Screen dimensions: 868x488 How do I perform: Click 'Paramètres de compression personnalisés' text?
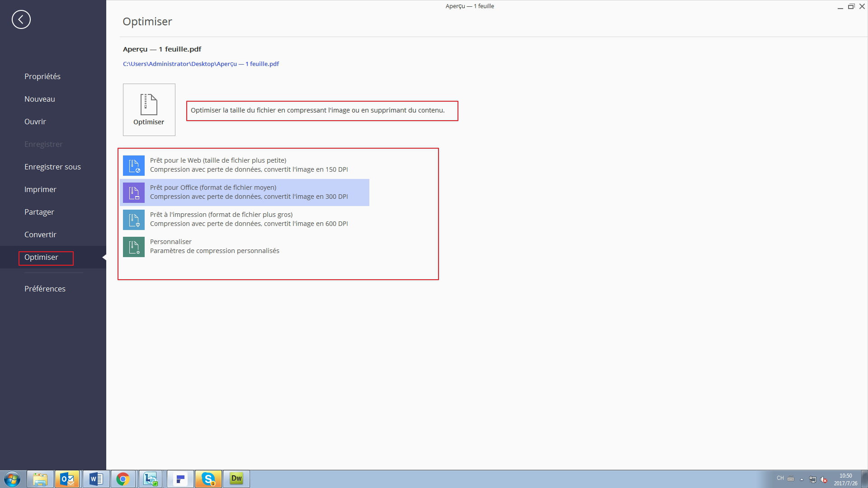pyautogui.click(x=215, y=251)
